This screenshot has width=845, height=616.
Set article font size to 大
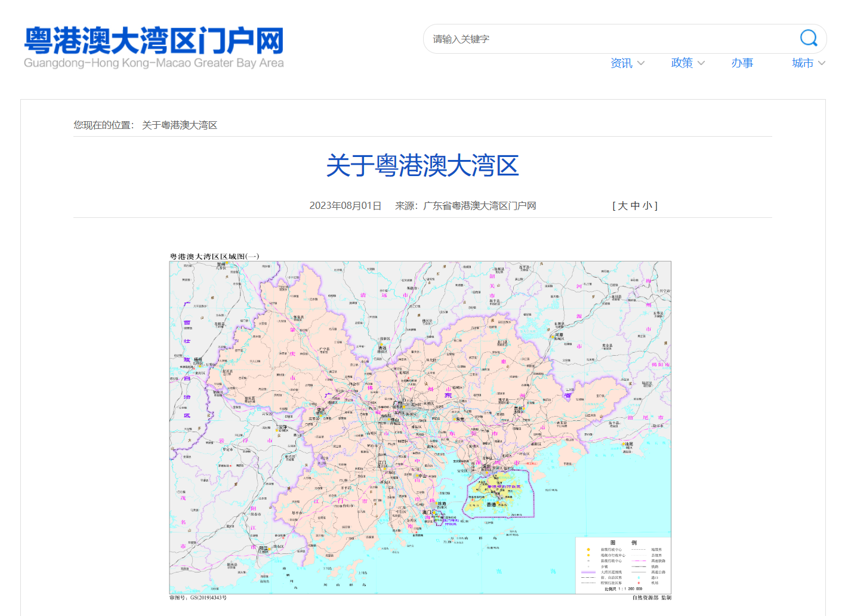pyautogui.click(x=622, y=206)
